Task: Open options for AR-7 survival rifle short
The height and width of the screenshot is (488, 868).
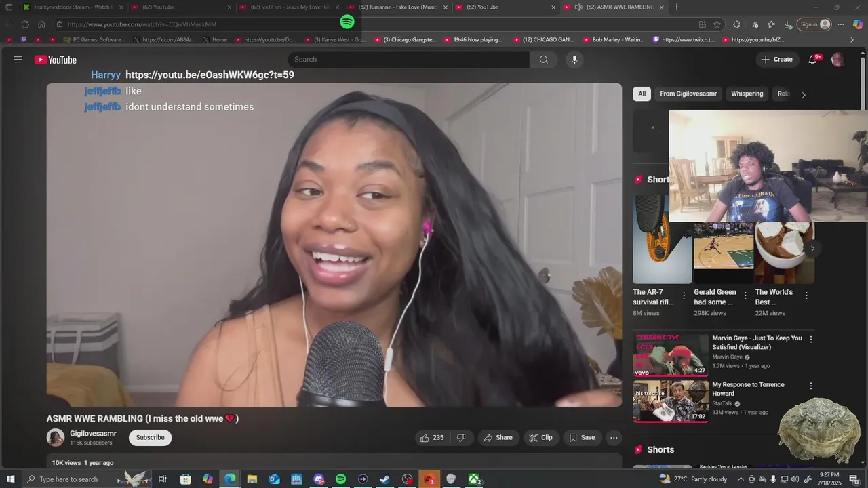Action: point(684,296)
